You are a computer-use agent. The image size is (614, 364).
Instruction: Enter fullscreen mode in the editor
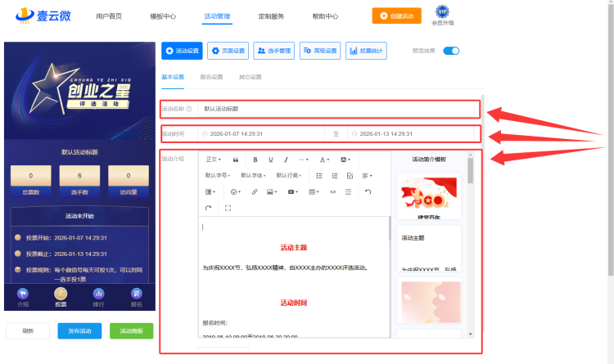(x=228, y=208)
